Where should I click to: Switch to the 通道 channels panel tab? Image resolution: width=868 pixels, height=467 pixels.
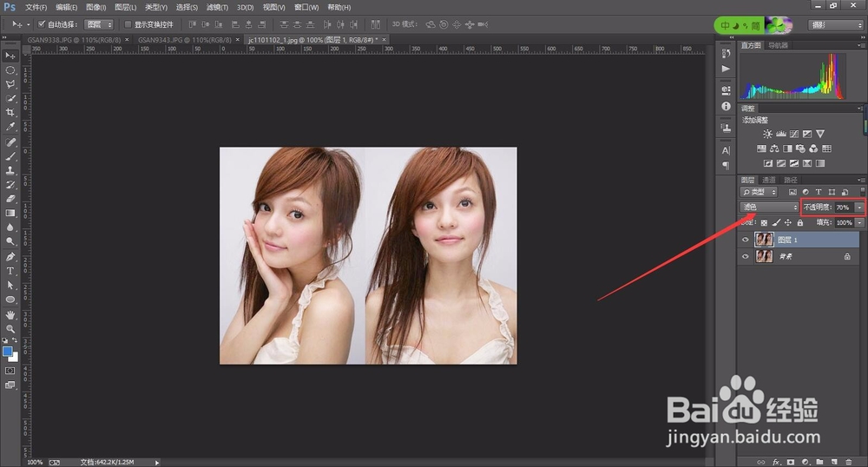(x=769, y=180)
